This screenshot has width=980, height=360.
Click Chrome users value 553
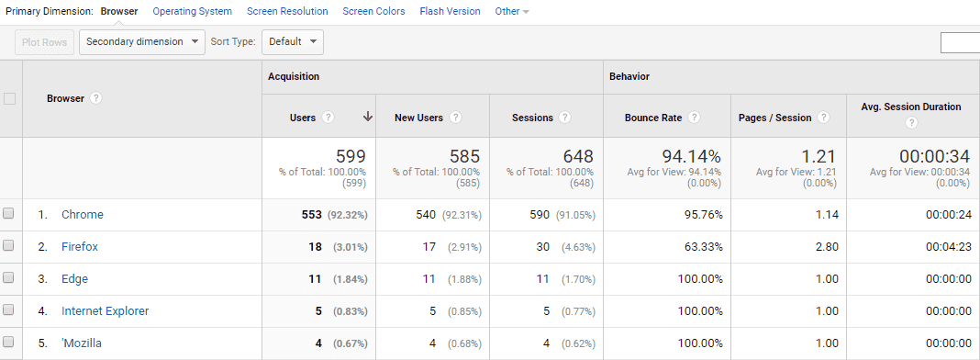pyautogui.click(x=312, y=214)
